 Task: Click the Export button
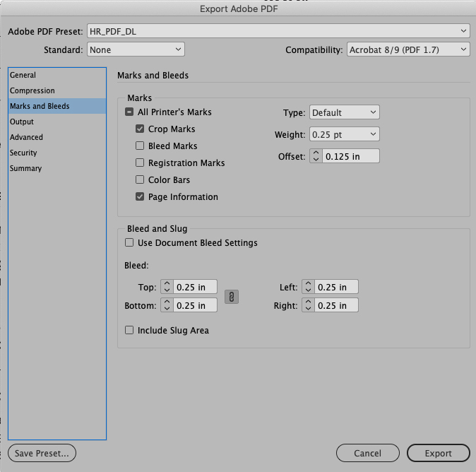click(x=439, y=453)
